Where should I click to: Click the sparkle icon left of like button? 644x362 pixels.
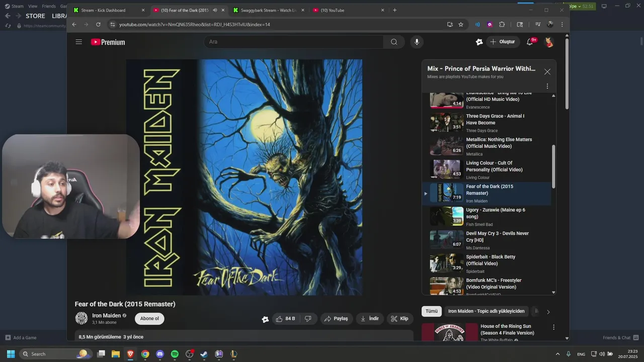[x=265, y=319]
